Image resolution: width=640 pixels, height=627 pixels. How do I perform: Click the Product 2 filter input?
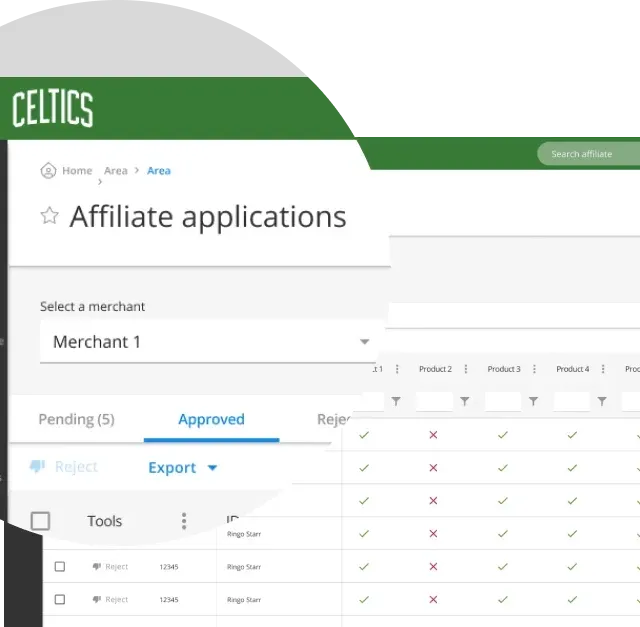(x=435, y=401)
